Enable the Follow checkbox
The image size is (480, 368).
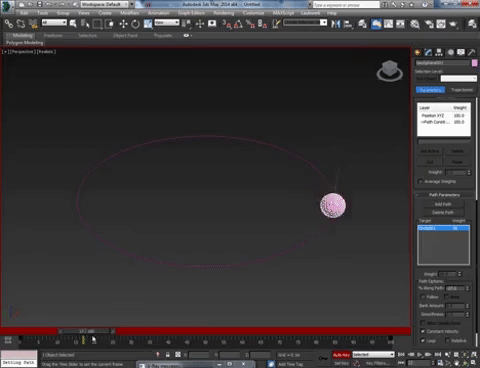click(423, 297)
